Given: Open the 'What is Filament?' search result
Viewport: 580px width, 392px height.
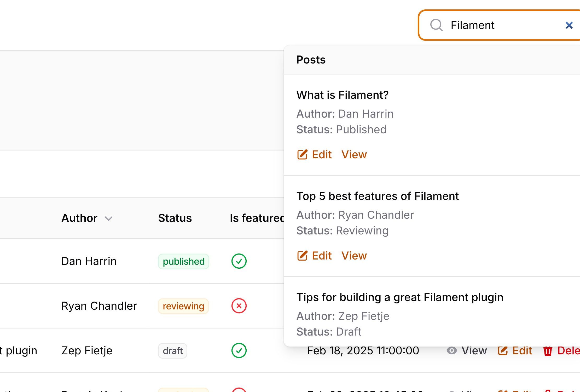Looking at the screenshot, I should click(343, 95).
